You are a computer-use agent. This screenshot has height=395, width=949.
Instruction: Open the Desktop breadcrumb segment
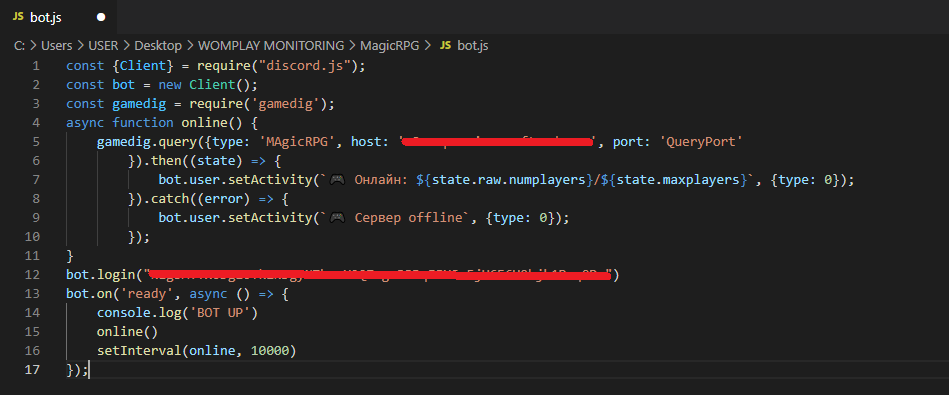tap(158, 45)
